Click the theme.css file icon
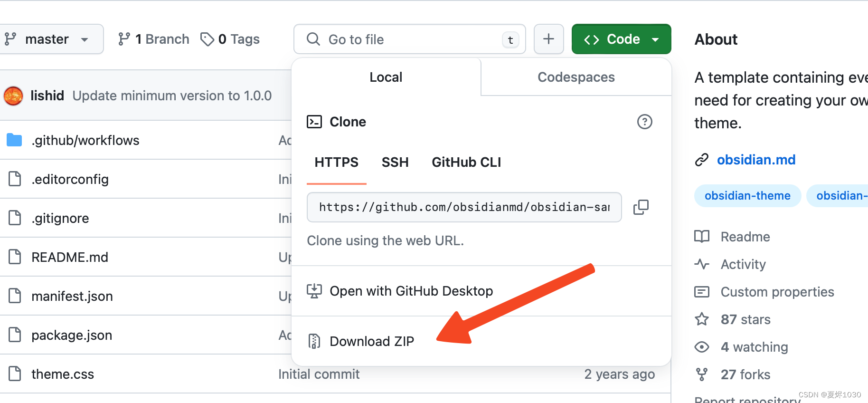 (15, 374)
